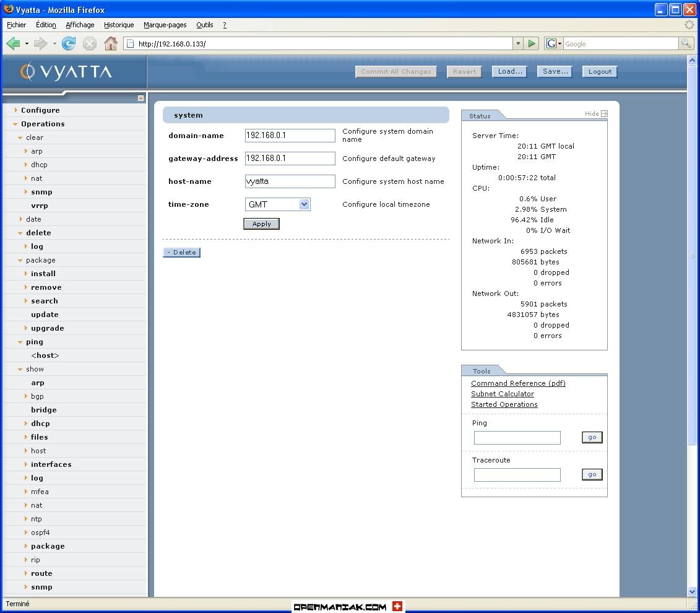700x613 pixels.
Task: Click the vertical page scrollbar thumb
Action: (692, 254)
